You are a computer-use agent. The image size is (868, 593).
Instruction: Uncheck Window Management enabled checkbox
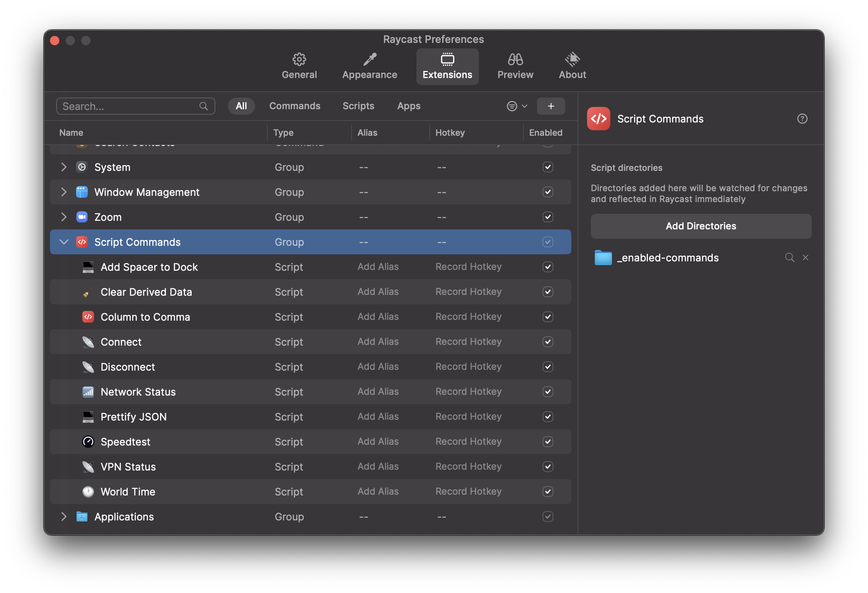548,192
